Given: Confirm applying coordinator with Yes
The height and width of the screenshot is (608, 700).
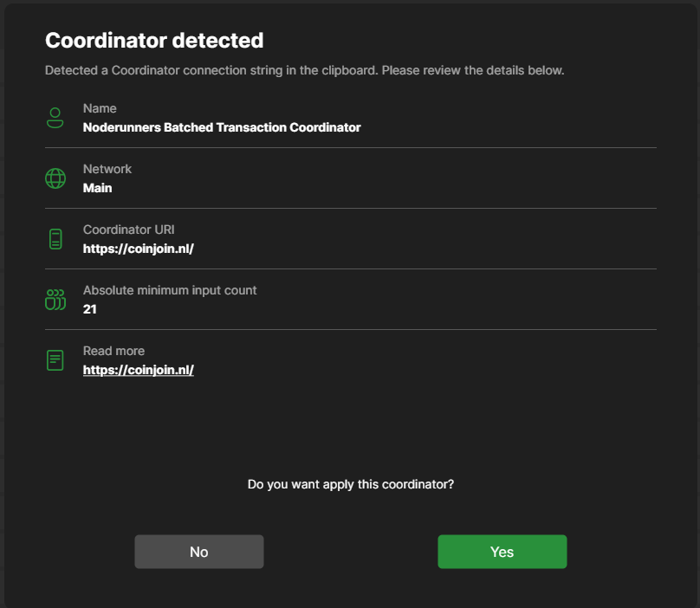Looking at the screenshot, I should tap(502, 552).
